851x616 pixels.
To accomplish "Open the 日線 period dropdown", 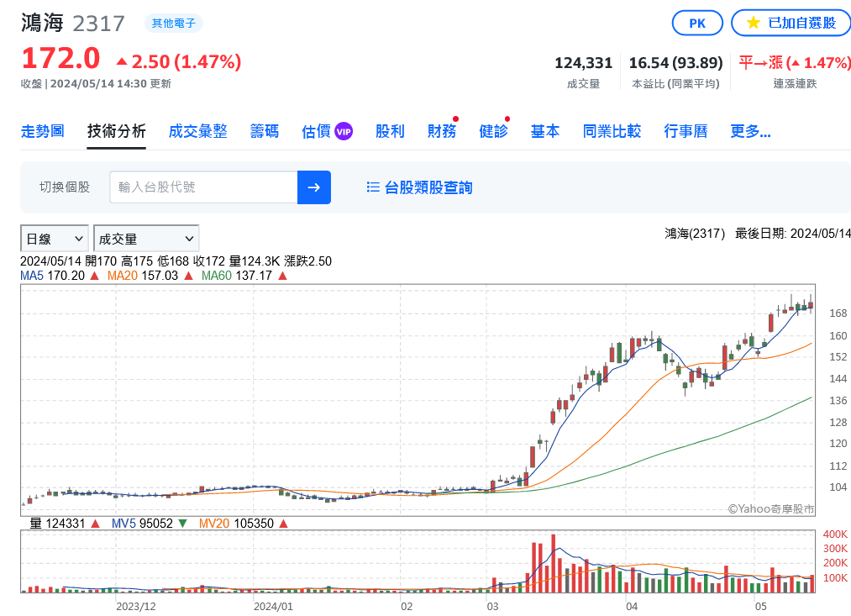I will pyautogui.click(x=55, y=239).
